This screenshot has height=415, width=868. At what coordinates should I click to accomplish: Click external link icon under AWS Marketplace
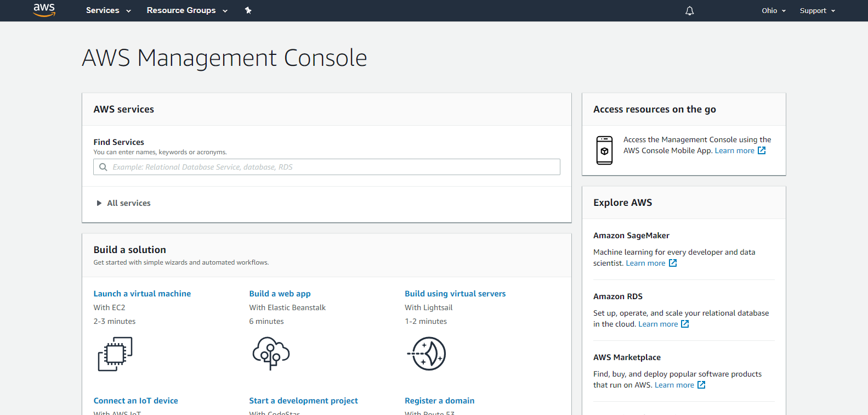[701, 385]
